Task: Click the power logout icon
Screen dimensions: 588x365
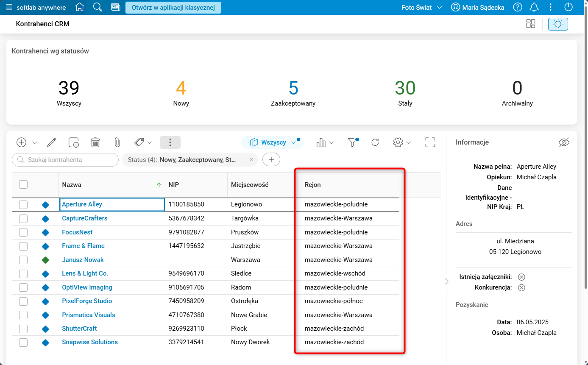Action: click(568, 7)
